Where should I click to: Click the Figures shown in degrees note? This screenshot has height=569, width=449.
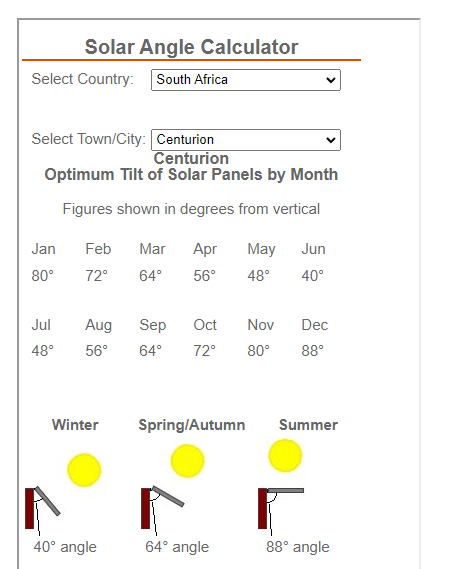pyautogui.click(x=191, y=209)
